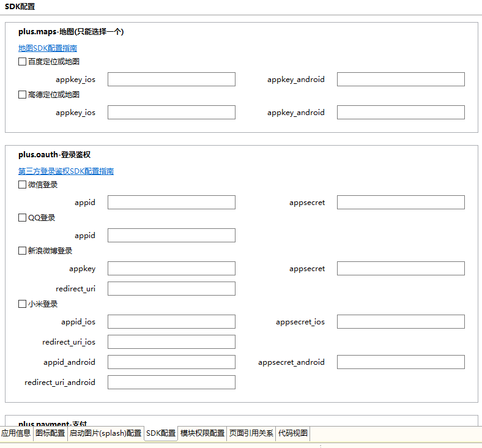Click Baidu appkey_android input field
The width and height of the screenshot is (482, 448).
click(x=401, y=80)
